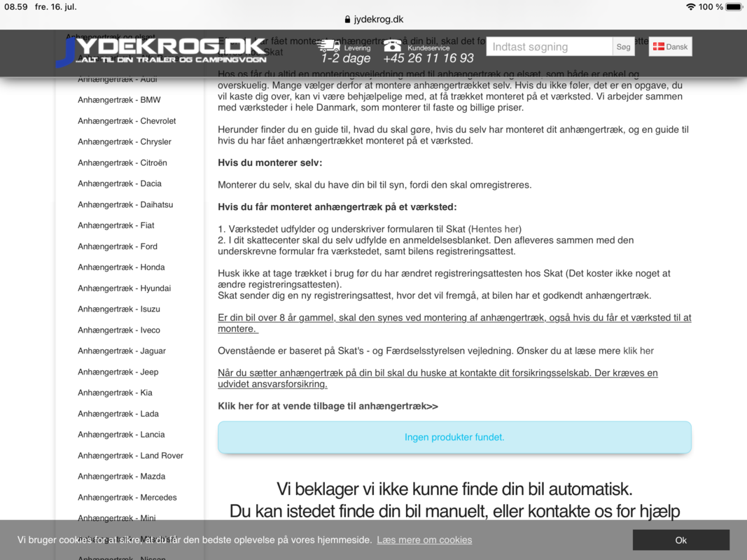Click the customer service phone icon
The image size is (747, 560).
pos(393,46)
